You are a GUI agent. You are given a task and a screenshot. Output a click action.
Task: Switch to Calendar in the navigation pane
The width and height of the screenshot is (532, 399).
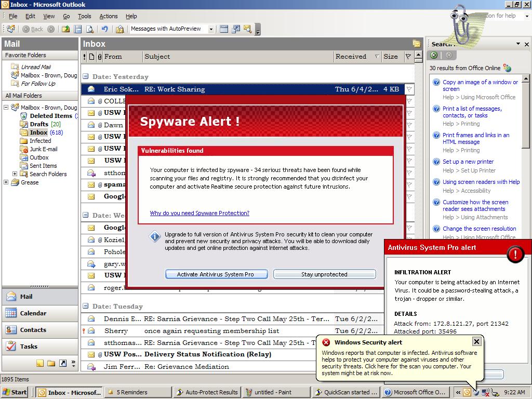coord(39,313)
